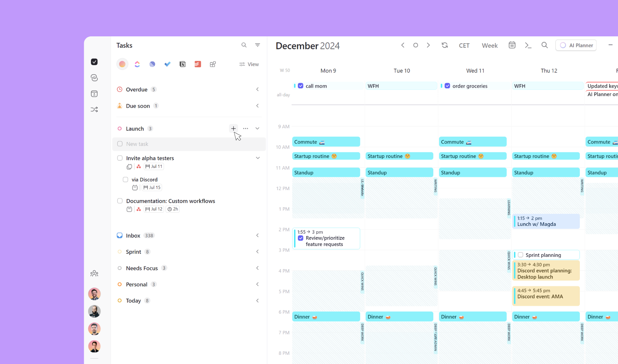The width and height of the screenshot is (618, 364).
Task: Click the Jul 11 due date chip
Action: pos(154,166)
